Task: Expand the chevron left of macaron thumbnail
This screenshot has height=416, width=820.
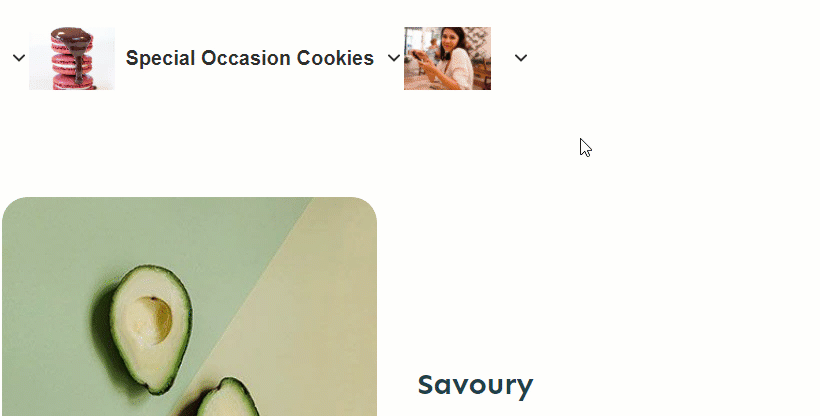Action: pos(19,58)
